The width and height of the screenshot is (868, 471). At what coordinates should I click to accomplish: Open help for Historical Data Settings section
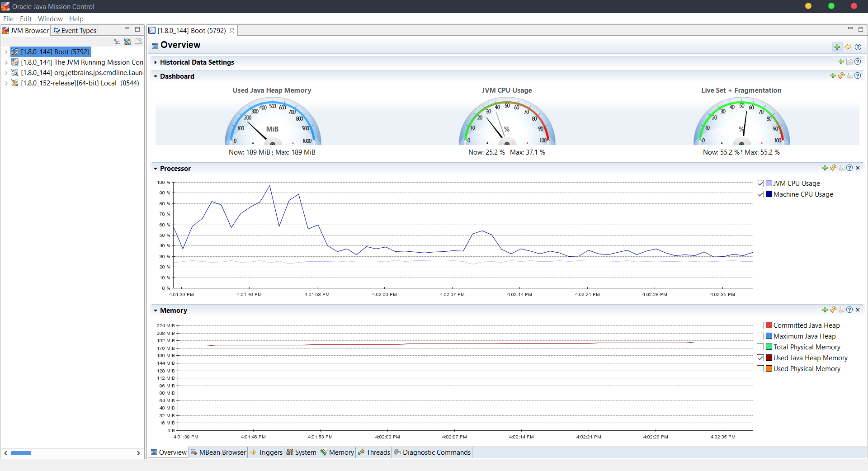tap(858, 62)
